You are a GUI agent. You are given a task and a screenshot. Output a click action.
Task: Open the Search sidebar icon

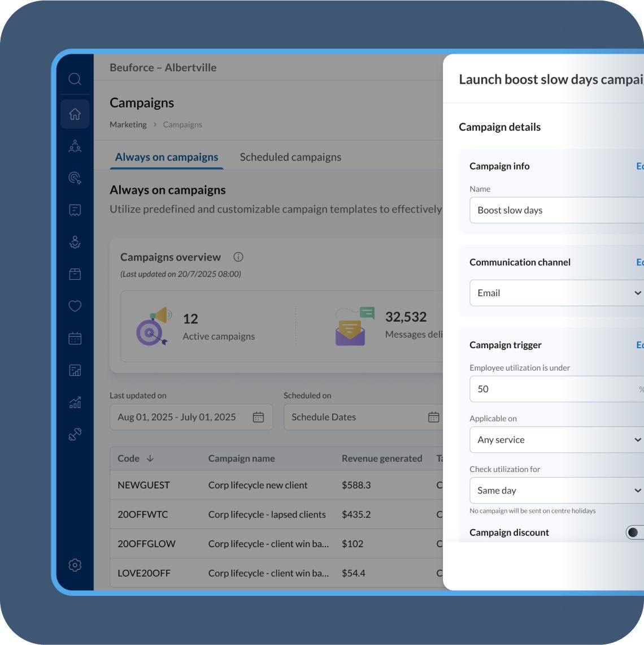pyautogui.click(x=75, y=79)
